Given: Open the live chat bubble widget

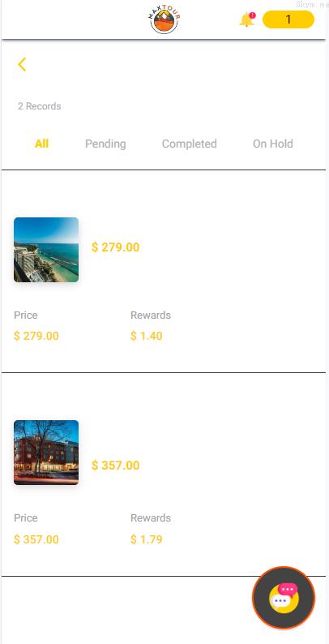Looking at the screenshot, I should (x=284, y=598).
